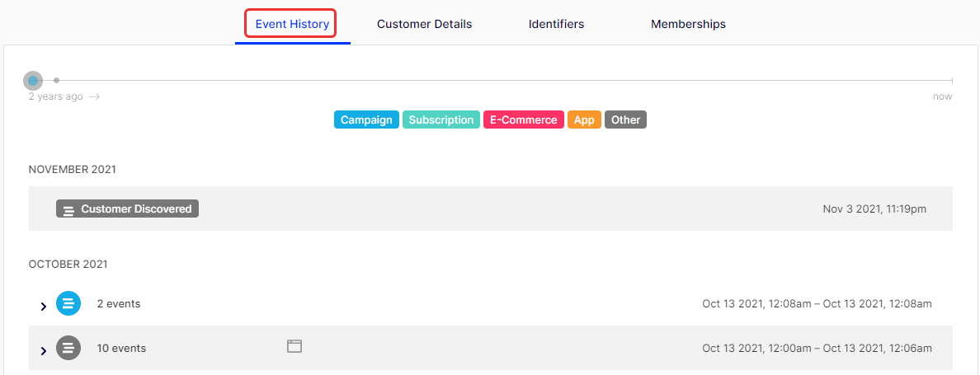Click the 2 events label text
The height and width of the screenshot is (375, 980).
pos(119,304)
